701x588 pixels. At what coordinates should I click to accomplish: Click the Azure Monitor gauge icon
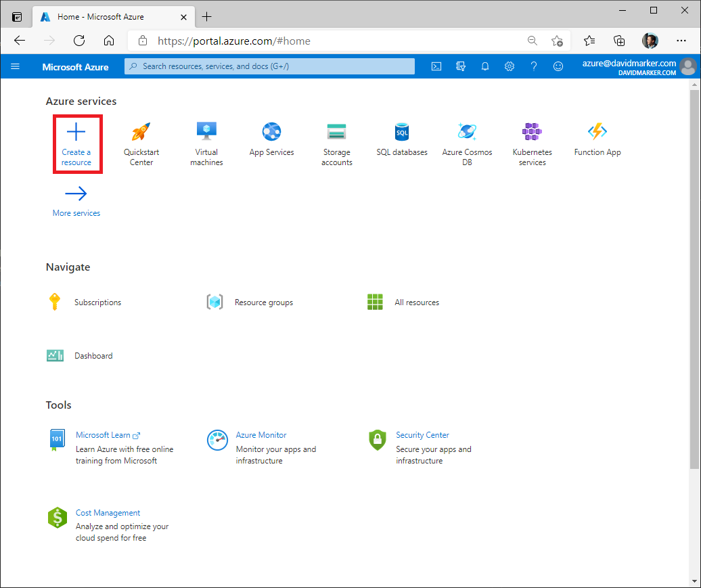point(217,440)
